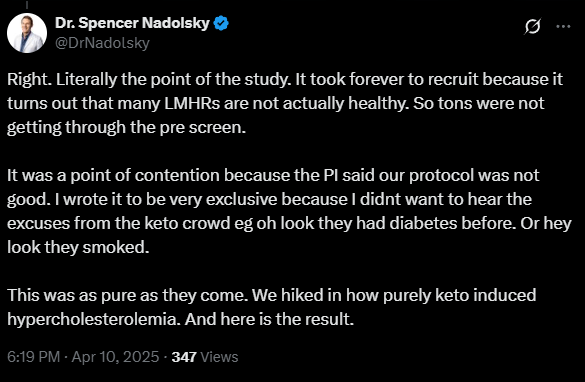Click the 6:19 PM timestamp

(x=34, y=357)
